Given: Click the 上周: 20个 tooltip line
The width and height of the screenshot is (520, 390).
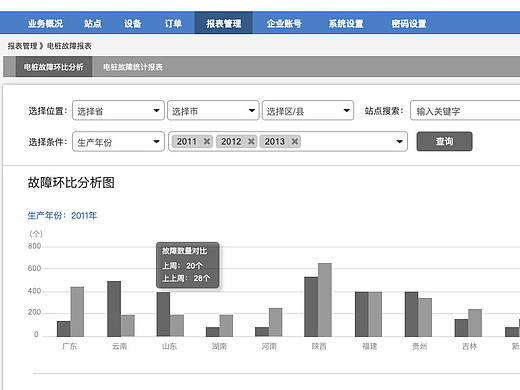Looking at the screenshot, I should pyautogui.click(x=182, y=266).
